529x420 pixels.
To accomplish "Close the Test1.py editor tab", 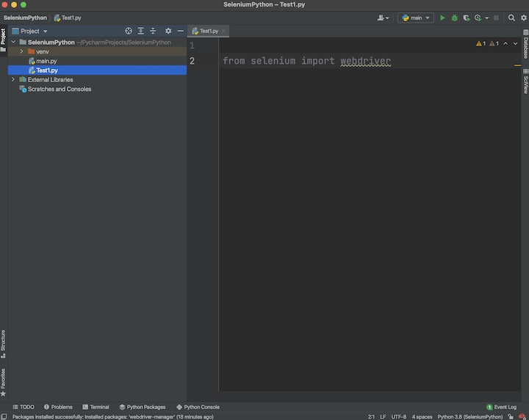I will coord(224,32).
